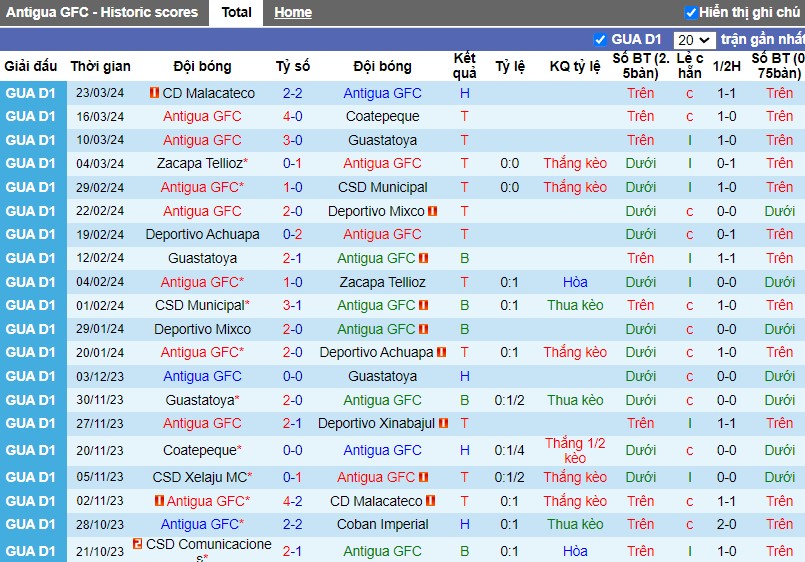This screenshot has height=562, width=805.
Task: Select Deportivo Achuapa in 19/02/24 row
Action: pos(202,234)
